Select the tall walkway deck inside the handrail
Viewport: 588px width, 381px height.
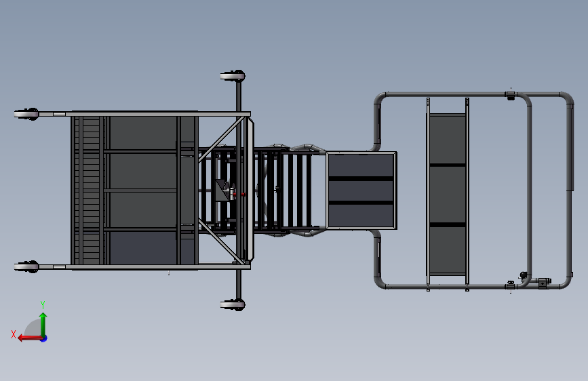click(448, 194)
